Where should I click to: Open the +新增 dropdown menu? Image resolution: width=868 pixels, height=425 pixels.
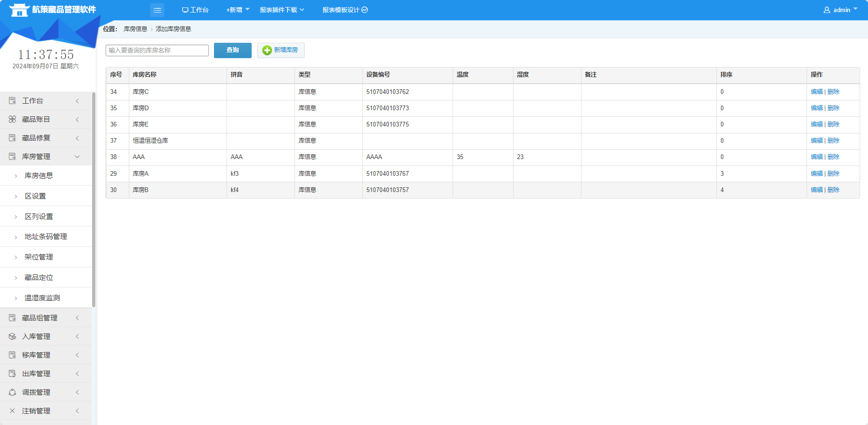coord(237,10)
